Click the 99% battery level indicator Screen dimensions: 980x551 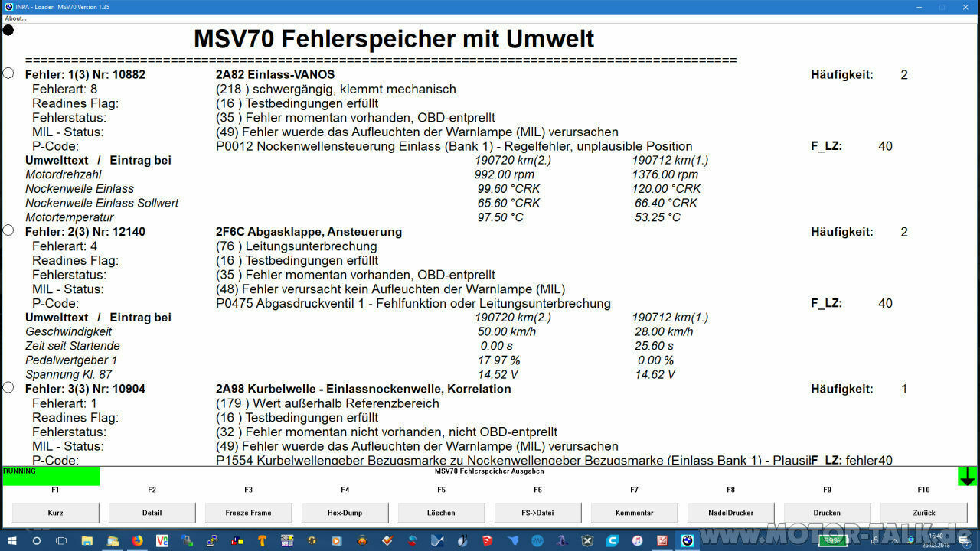[832, 540]
